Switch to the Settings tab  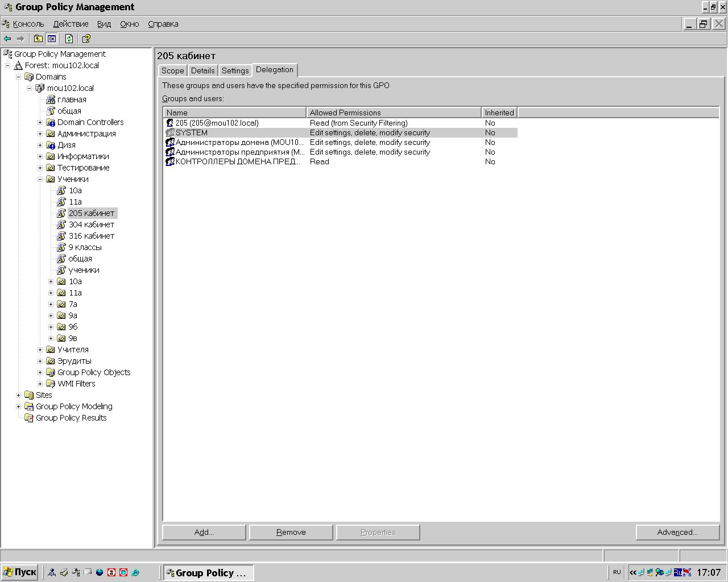tap(235, 70)
